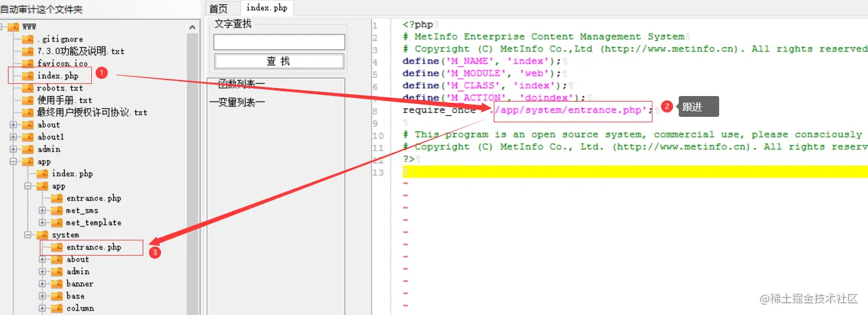868x315 pixels.
Task: Click the define('M_MODULE', 'web') code line
Action: coord(482,73)
